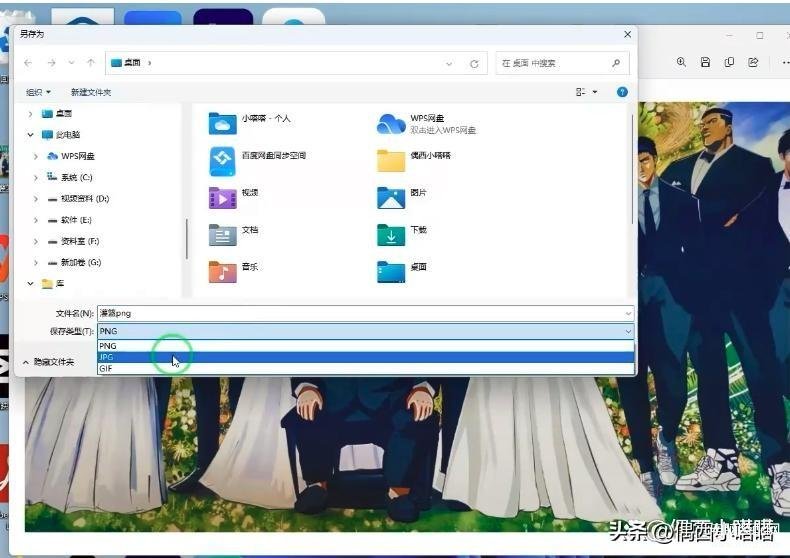Close the 另存为 dialog
Viewport: 790px width, 558px height.
pyautogui.click(x=627, y=34)
